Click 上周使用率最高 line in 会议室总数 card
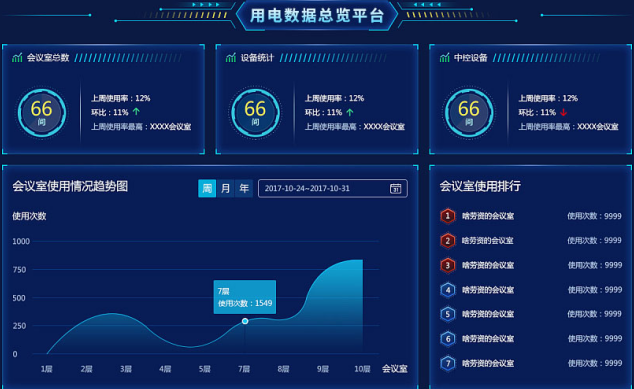The width and height of the screenshot is (634, 389). pos(141,127)
